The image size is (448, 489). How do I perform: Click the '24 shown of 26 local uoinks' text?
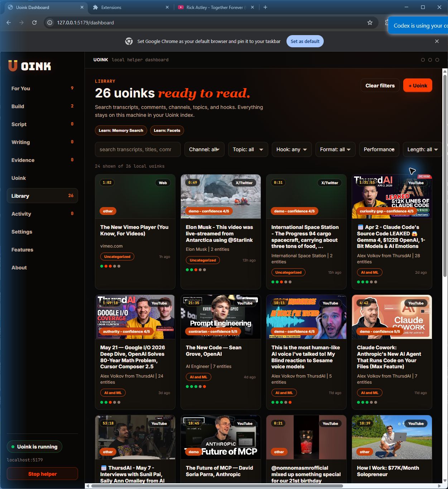coord(130,166)
